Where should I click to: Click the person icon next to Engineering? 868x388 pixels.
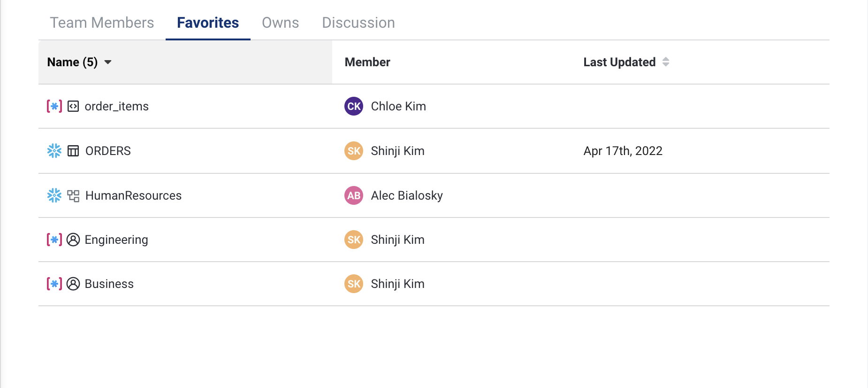73,240
